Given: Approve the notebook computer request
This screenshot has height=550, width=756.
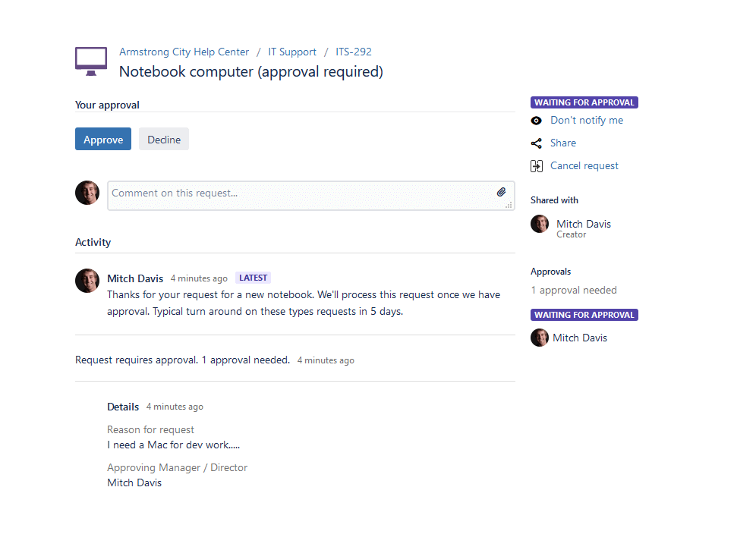Looking at the screenshot, I should pos(103,140).
